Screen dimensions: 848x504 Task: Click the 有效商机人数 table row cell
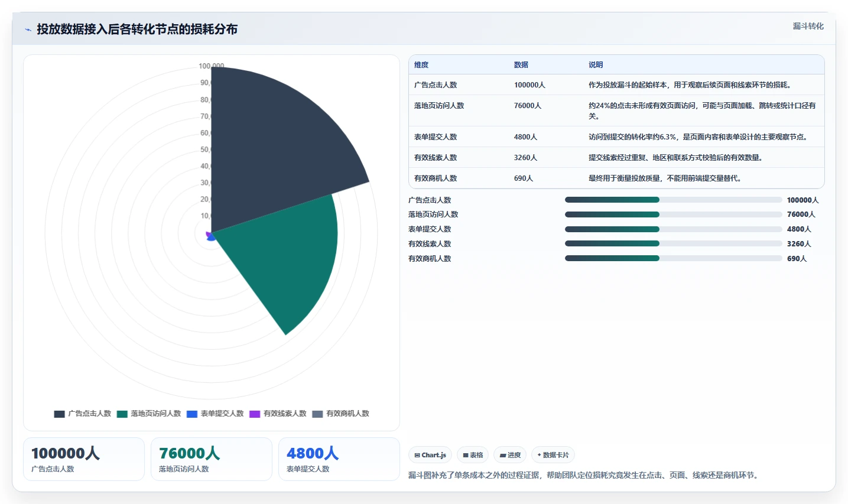tap(436, 178)
